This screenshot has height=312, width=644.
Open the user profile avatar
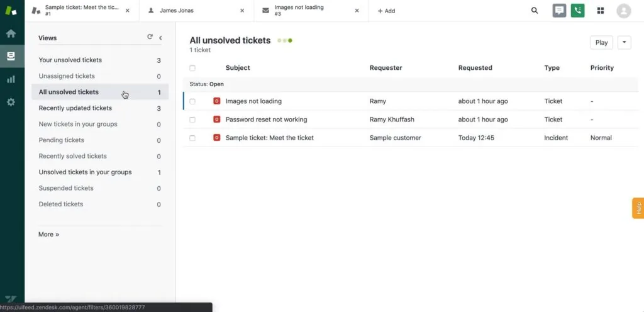(x=623, y=11)
